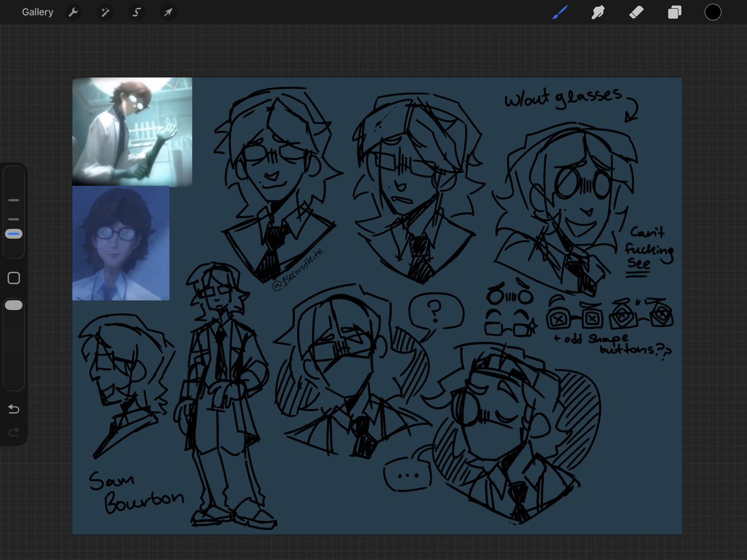Viewport: 747px width, 560px height.
Task: Tap the question mark speech bubble
Action: [436, 311]
